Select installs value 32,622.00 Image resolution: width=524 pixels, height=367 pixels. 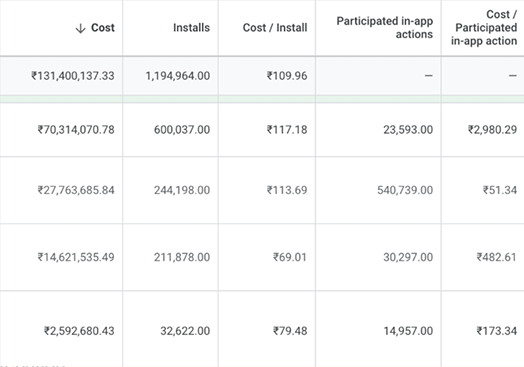(185, 331)
